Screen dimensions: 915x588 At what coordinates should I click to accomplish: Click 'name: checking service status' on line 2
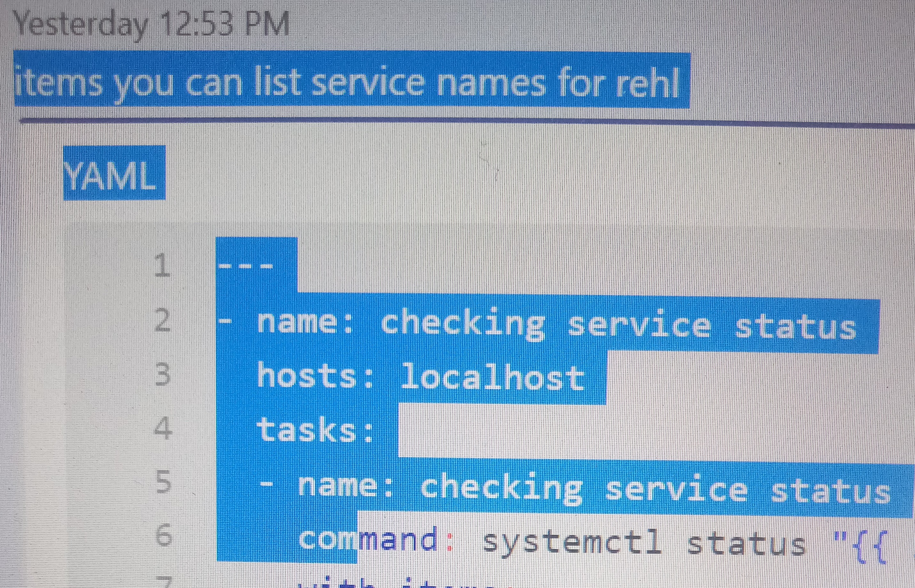pos(556,325)
